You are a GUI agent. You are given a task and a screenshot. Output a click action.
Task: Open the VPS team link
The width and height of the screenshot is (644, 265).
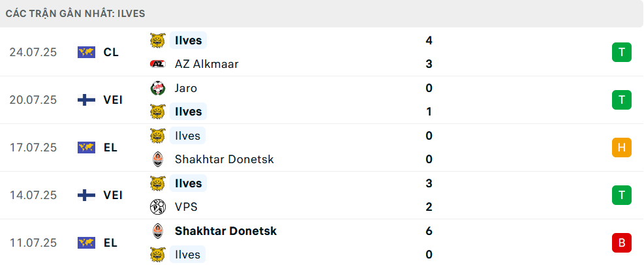coord(186,207)
